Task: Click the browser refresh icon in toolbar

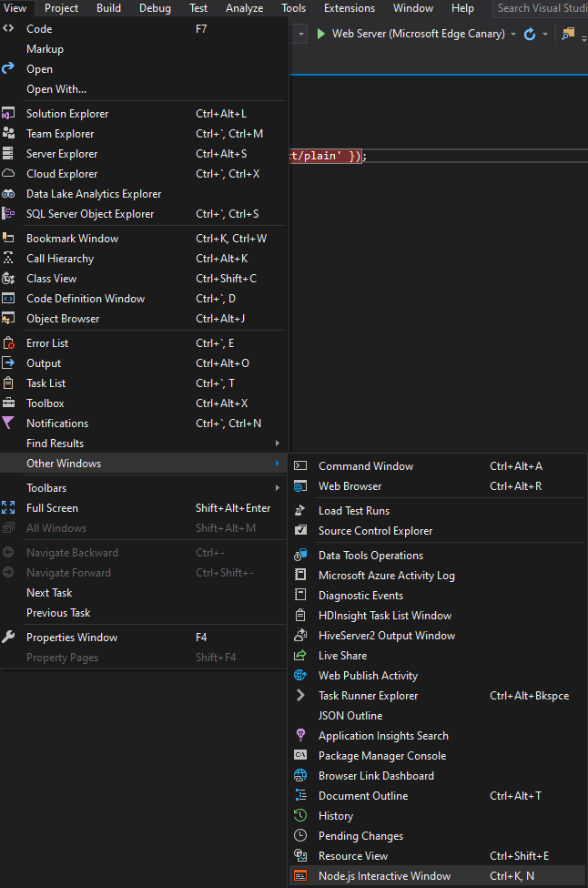Action: point(530,34)
